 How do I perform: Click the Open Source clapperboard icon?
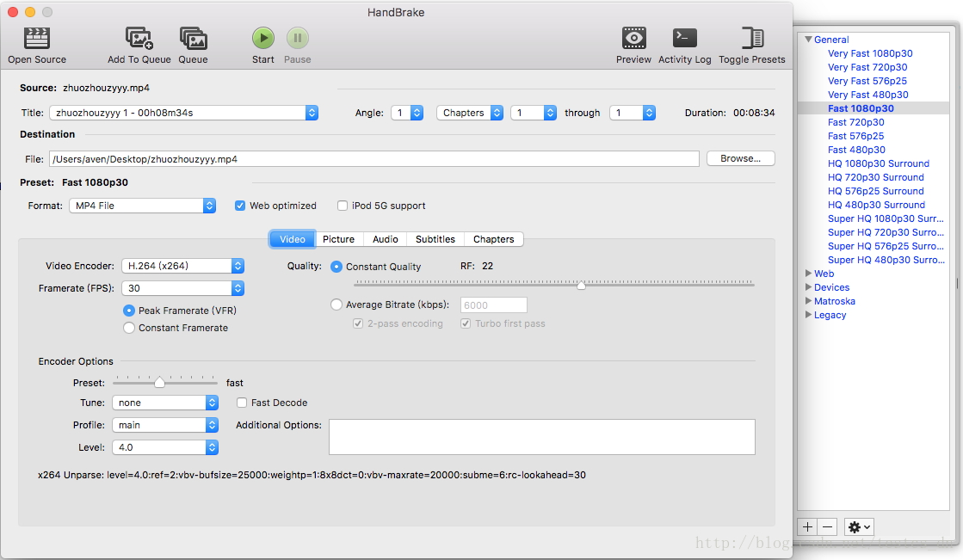pyautogui.click(x=37, y=38)
